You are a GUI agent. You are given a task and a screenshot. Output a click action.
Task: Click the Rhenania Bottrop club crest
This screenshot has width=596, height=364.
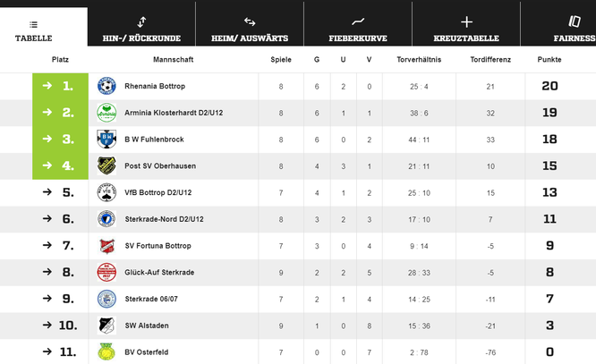[106, 86]
